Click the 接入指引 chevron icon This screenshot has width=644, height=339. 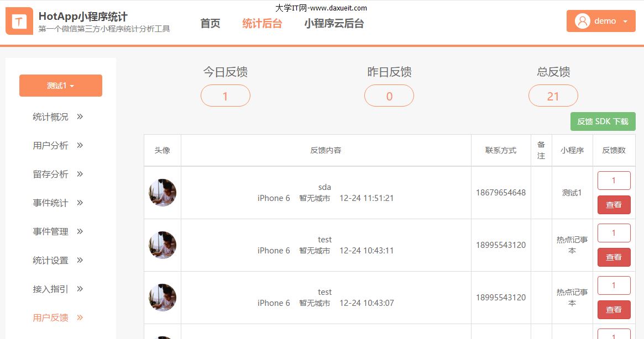point(80,289)
